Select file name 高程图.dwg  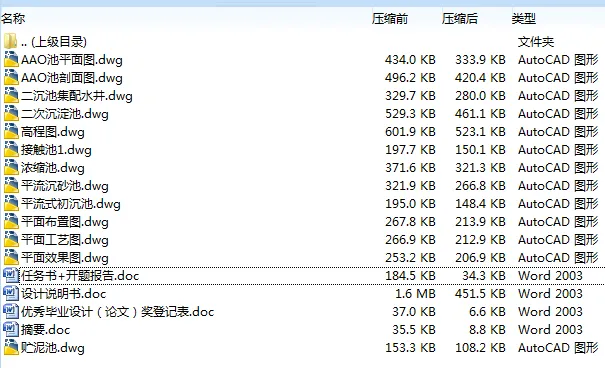53,132
